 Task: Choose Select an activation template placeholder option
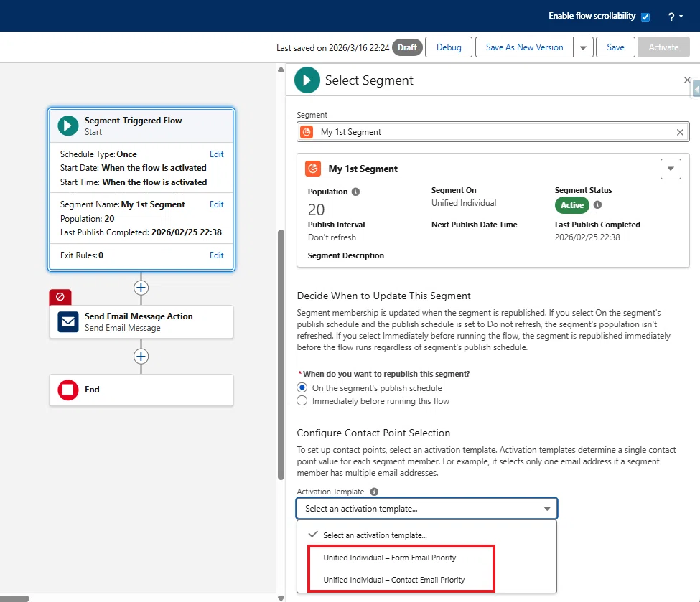pyautogui.click(x=426, y=535)
